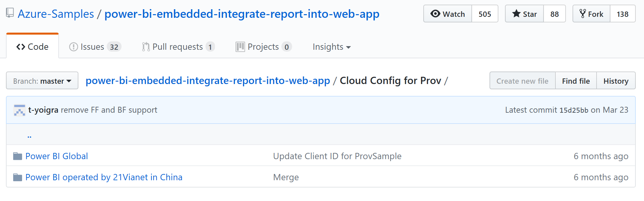Open the Azure-Samples organization link

click(56, 14)
